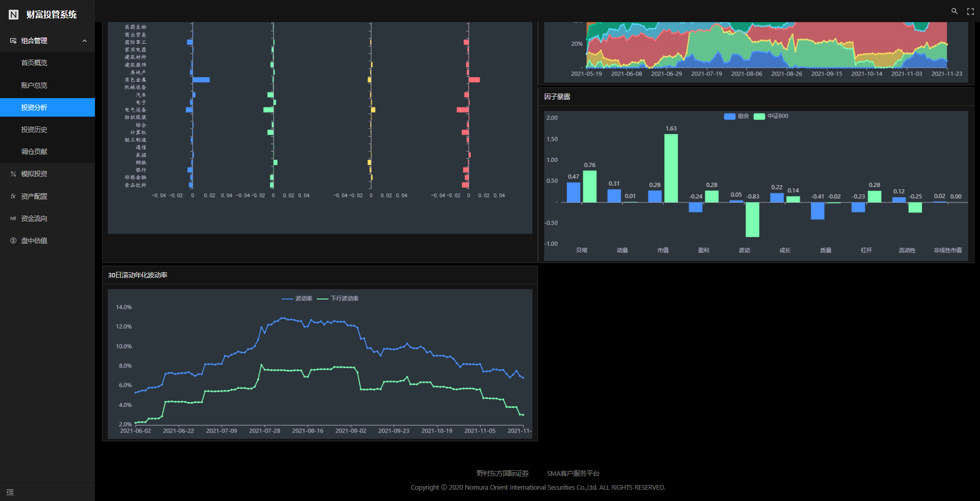The height and width of the screenshot is (501, 980).
Task: Click the 动量 axis label
Action: [x=622, y=250]
